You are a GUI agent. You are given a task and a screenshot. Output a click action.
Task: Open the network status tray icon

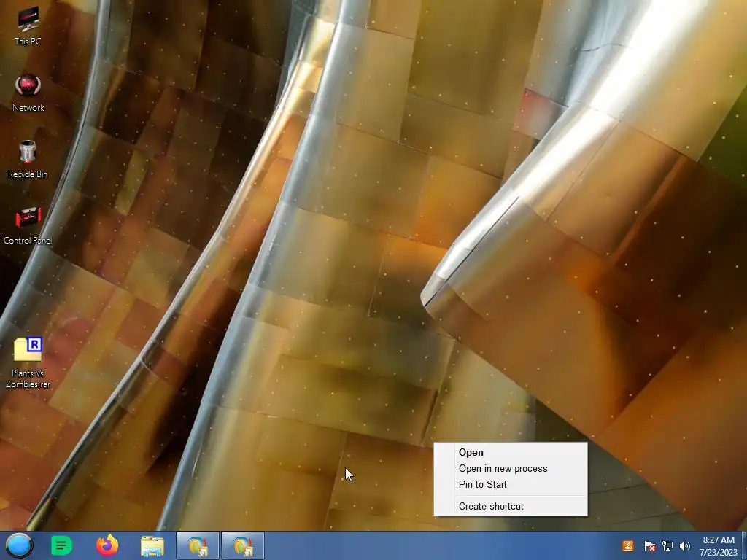click(x=667, y=546)
